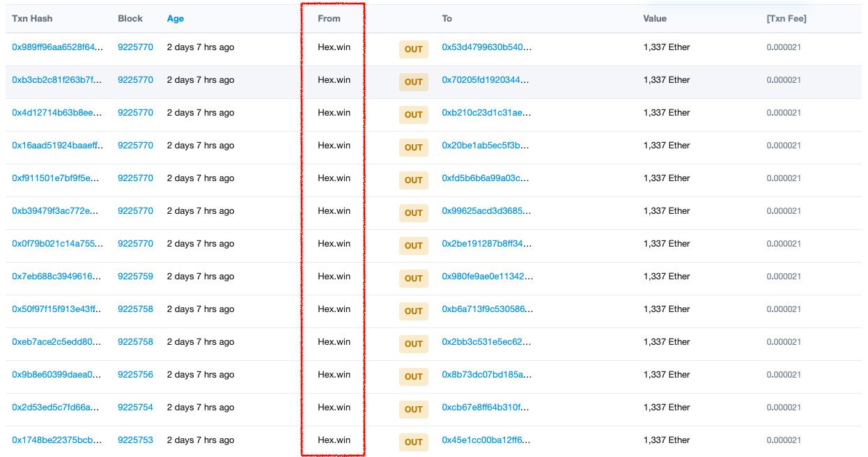Screen dimensions: 868x457
Task: Open block 9225756 link
Action: pyautogui.click(x=135, y=375)
